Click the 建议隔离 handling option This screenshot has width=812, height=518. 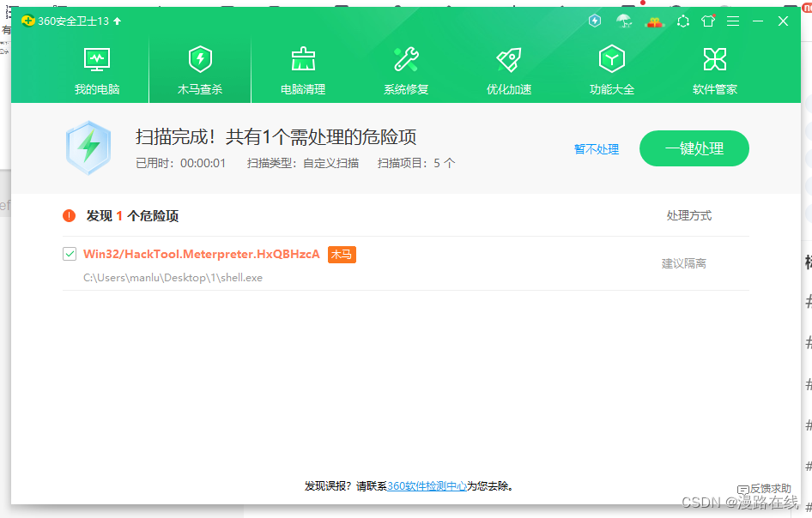click(x=683, y=263)
